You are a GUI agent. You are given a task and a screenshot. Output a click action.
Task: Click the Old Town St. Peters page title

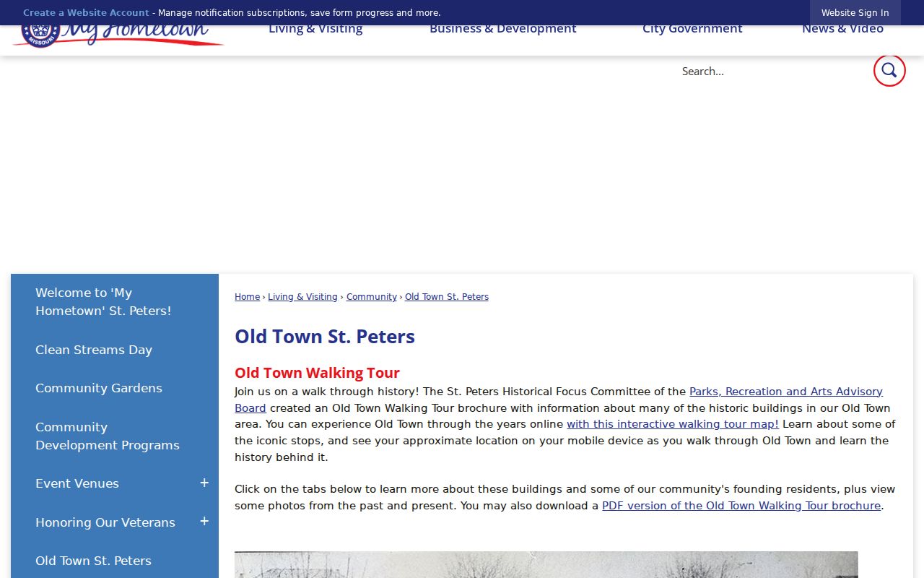click(x=325, y=337)
